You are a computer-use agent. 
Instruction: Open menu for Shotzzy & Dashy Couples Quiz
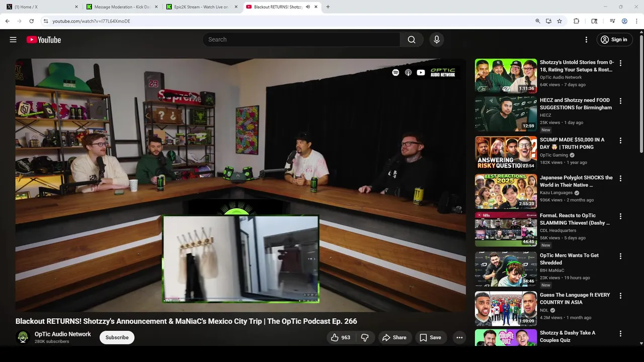pyautogui.click(x=620, y=334)
